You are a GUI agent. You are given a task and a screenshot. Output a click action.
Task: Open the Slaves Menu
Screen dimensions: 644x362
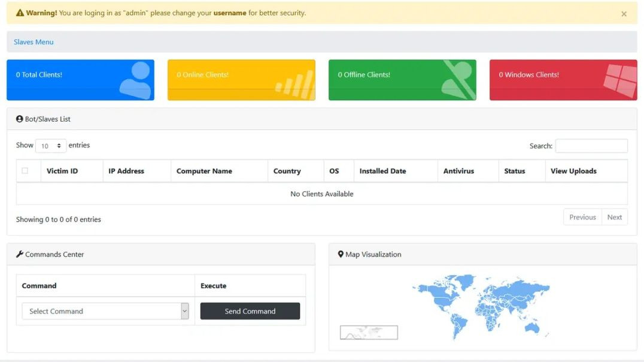[x=33, y=41]
